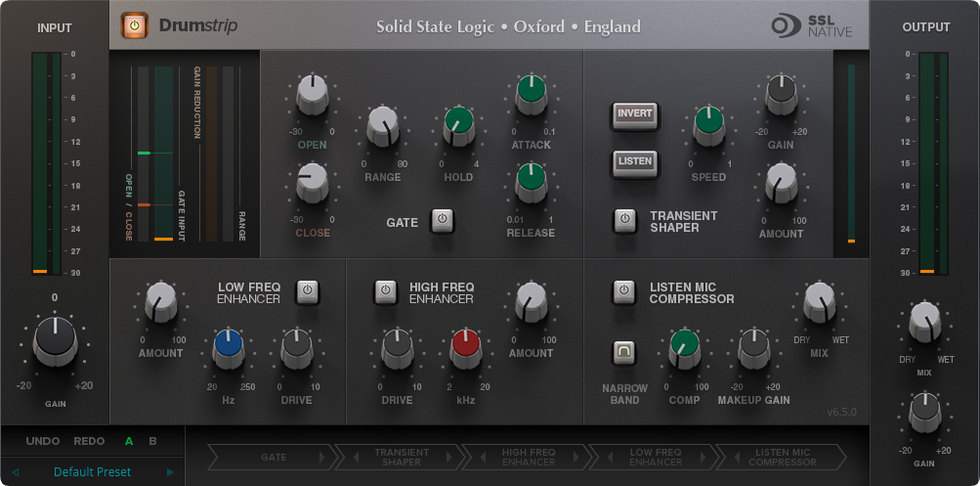This screenshot has height=486, width=980.
Task: Click the Low Freq Enhancer Drive knob
Action: click(297, 349)
